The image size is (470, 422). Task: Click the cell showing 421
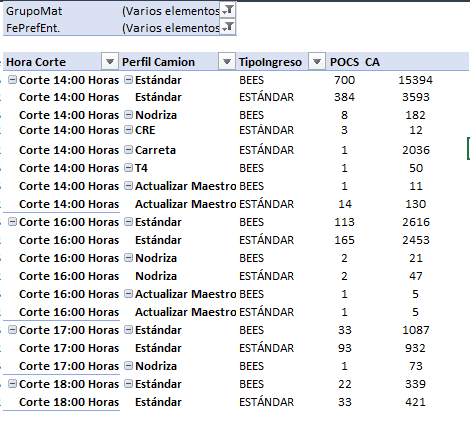415,402
